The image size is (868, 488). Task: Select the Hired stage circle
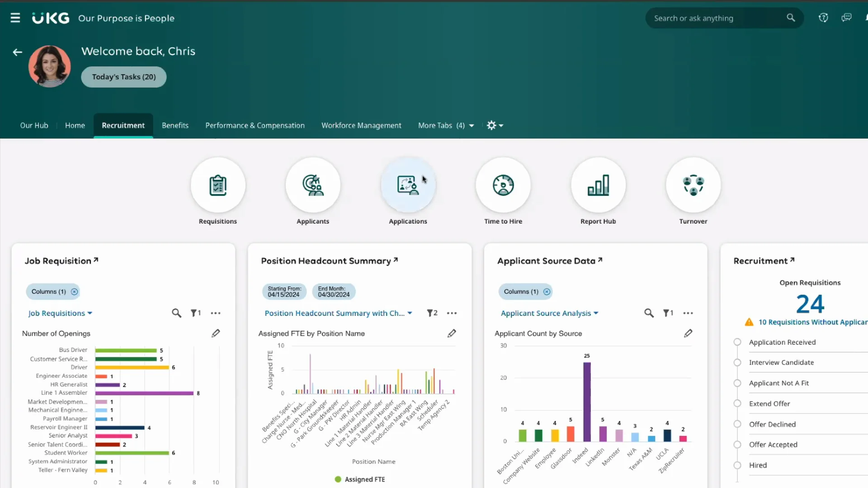coord(737,465)
